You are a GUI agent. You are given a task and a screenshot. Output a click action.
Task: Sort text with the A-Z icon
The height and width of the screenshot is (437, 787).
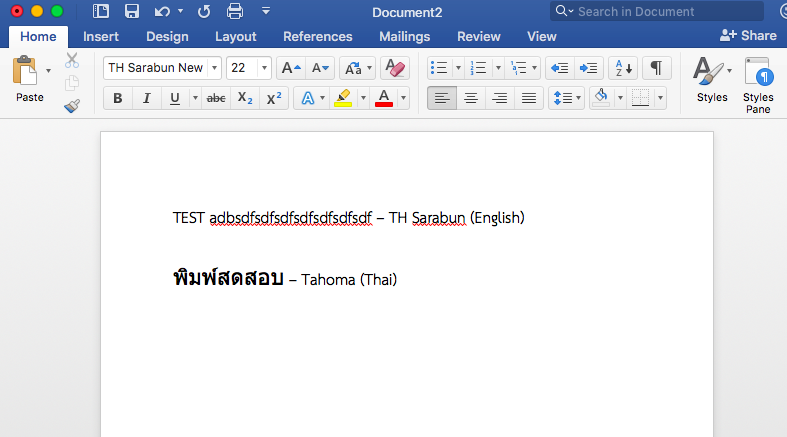tap(623, 68)
